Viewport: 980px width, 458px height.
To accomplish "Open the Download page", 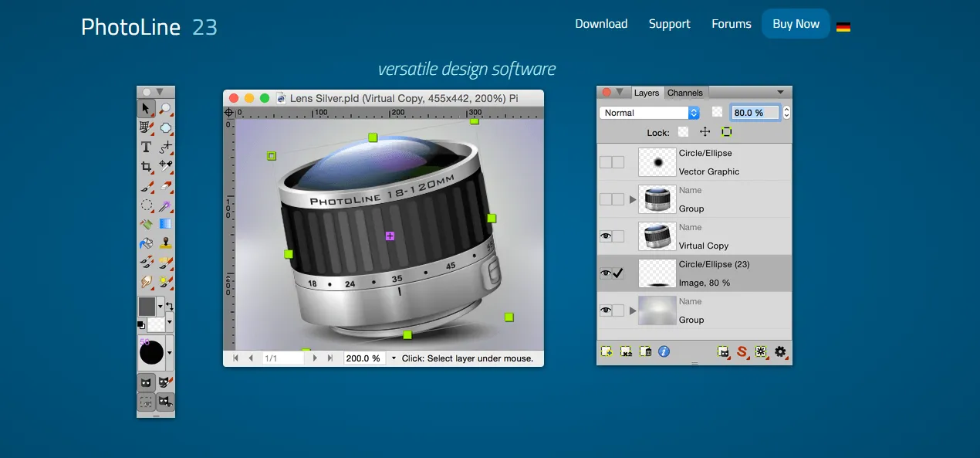I will [601, 24].
